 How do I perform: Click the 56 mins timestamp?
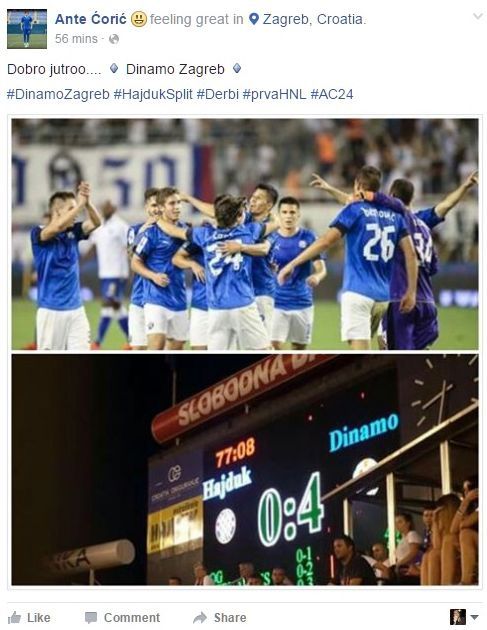point(76,39)
